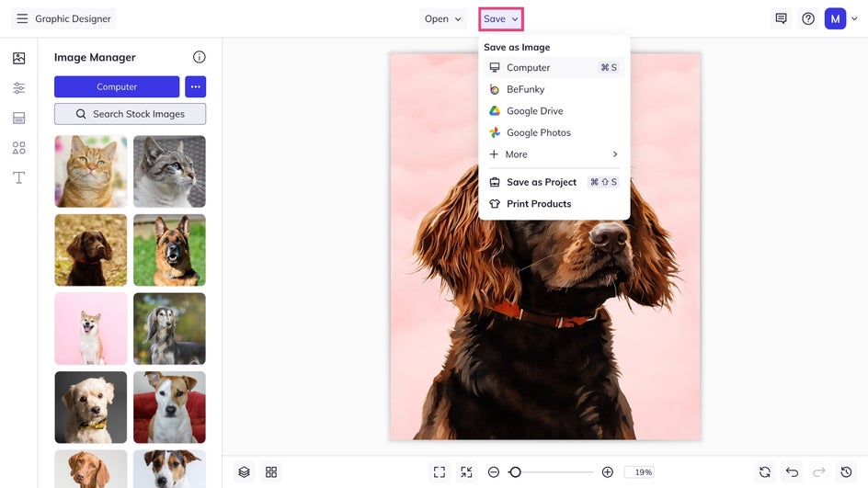Select the German shepherd thumbnail
Image resolution: width=868 pixels, height=488 pixels.
pyautogui.click(x=169, y=250)
